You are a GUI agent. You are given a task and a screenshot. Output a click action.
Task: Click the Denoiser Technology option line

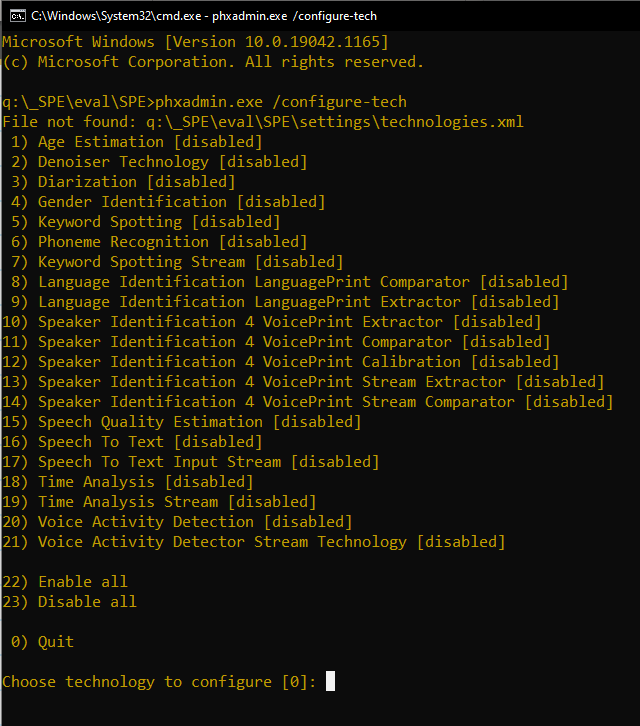coord(159,162)
